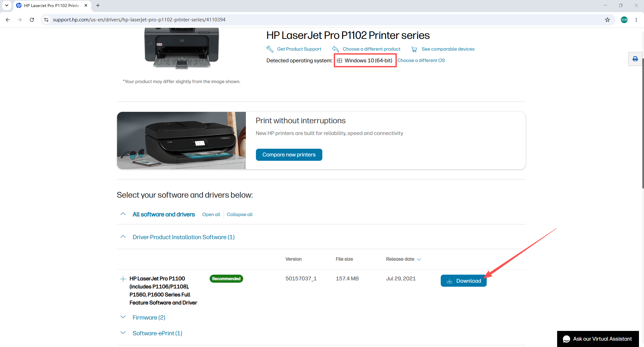Image resolution: width=644 pixels, height=347 pixels.
Task: Click Choose a different product link
Action: (x=372, y=49)
